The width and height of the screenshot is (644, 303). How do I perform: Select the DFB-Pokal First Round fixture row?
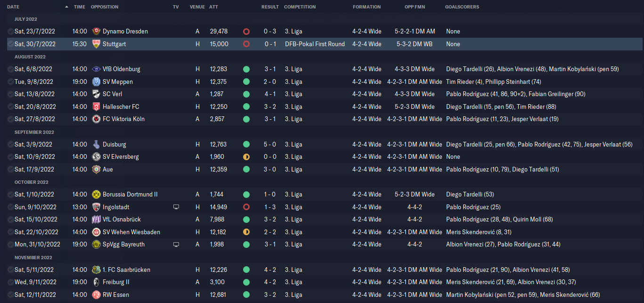point(315,44)
